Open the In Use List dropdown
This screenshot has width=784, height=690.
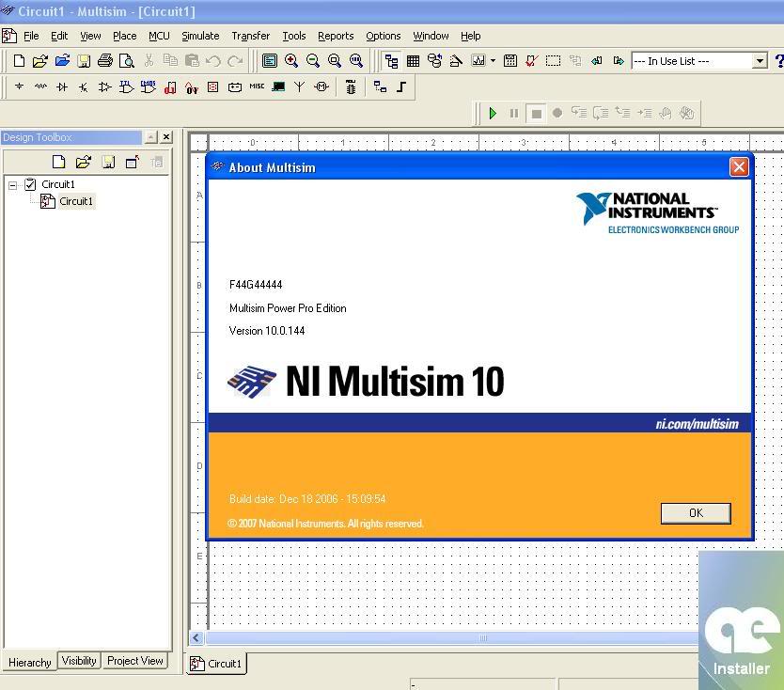pos(760,61)
